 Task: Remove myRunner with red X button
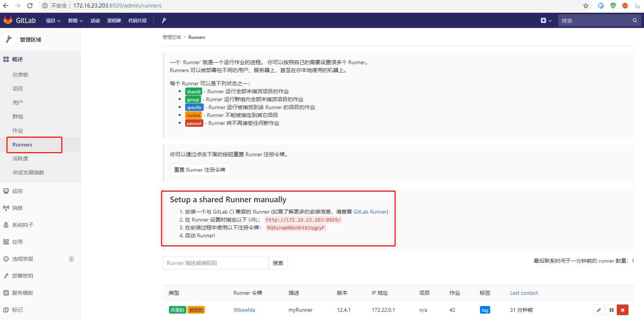click(622, 310)
